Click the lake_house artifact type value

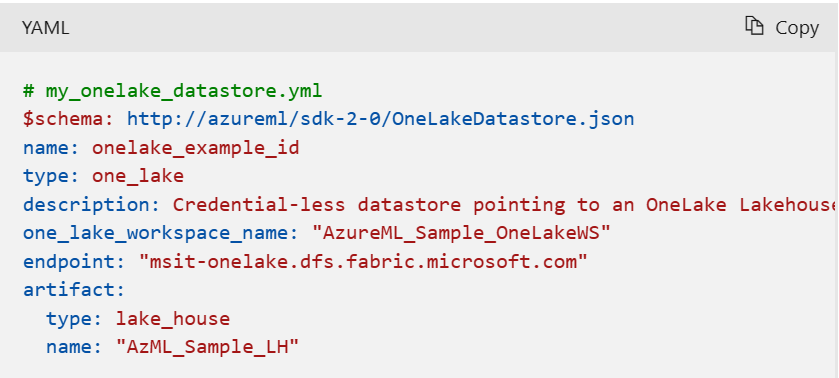pyautogui.click(x=173, y=320)
